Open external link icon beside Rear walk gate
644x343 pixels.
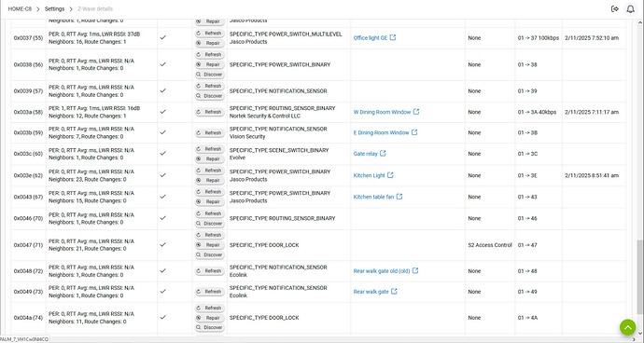(x=394, y=291)
